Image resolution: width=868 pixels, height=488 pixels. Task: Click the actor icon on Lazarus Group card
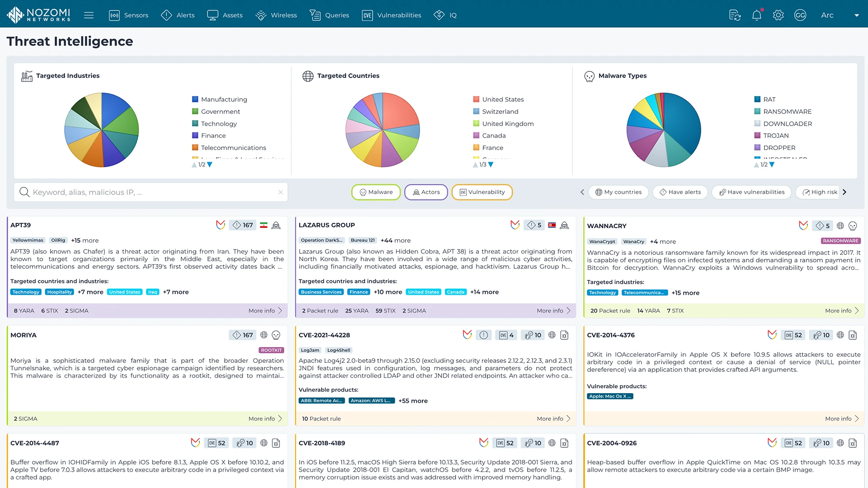point(564,225)
